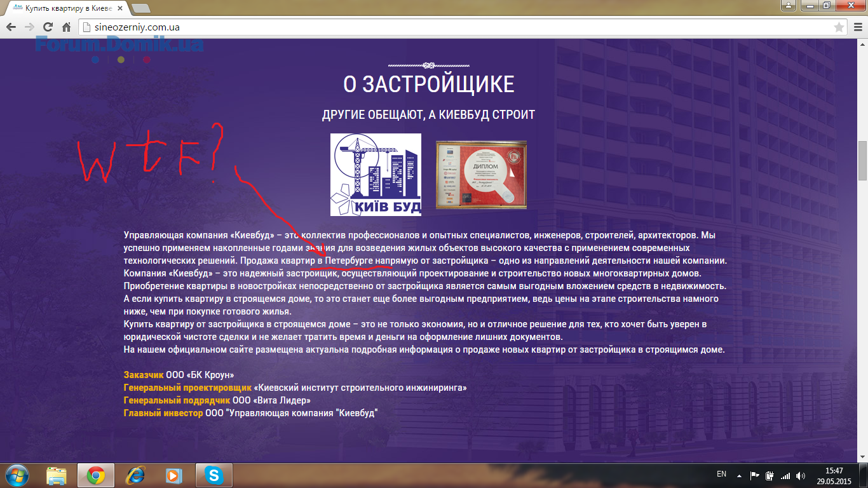The width and height of the screenshot is (868, 488).
Task: Open Skype from the taskbar
Action: coord(214,475)
